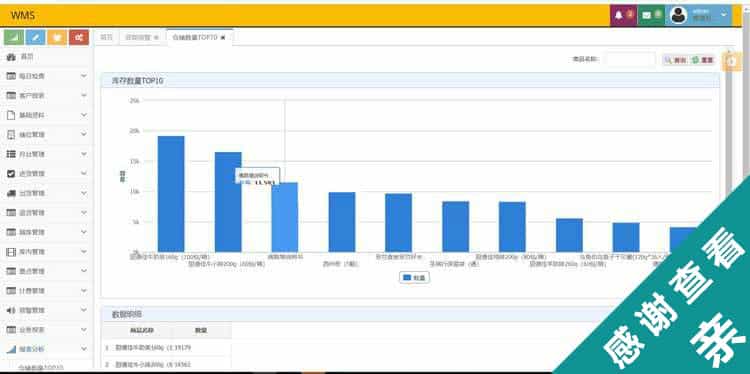
Task: Expand the 基础资料 sidebar menu chevron
Action: tap(84, 115)
